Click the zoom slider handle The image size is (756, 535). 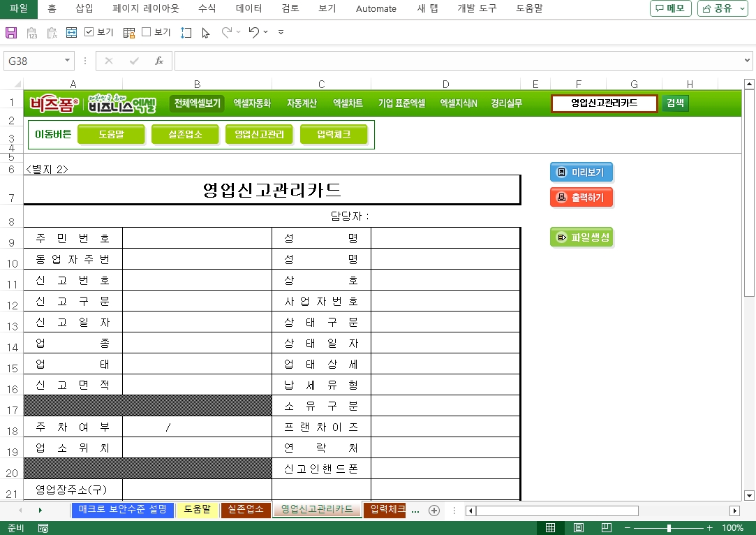click(669, 528)
